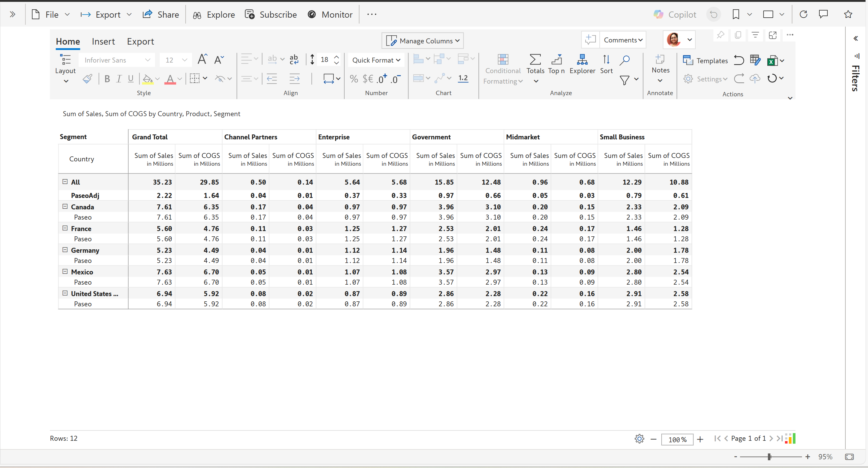Click the 100% zoom input field
This screenshot has width=868, height=468.
[x=677, y=440]
